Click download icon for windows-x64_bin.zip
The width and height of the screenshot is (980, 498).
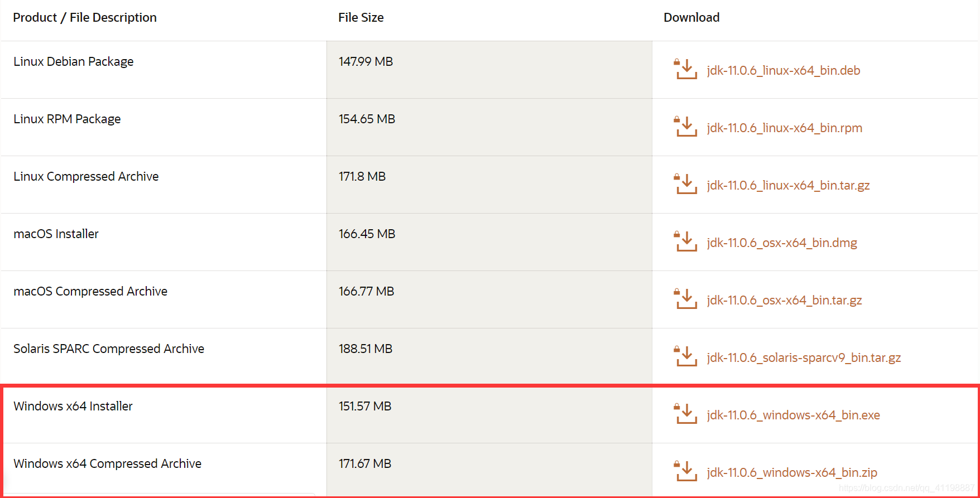[685, 472]
